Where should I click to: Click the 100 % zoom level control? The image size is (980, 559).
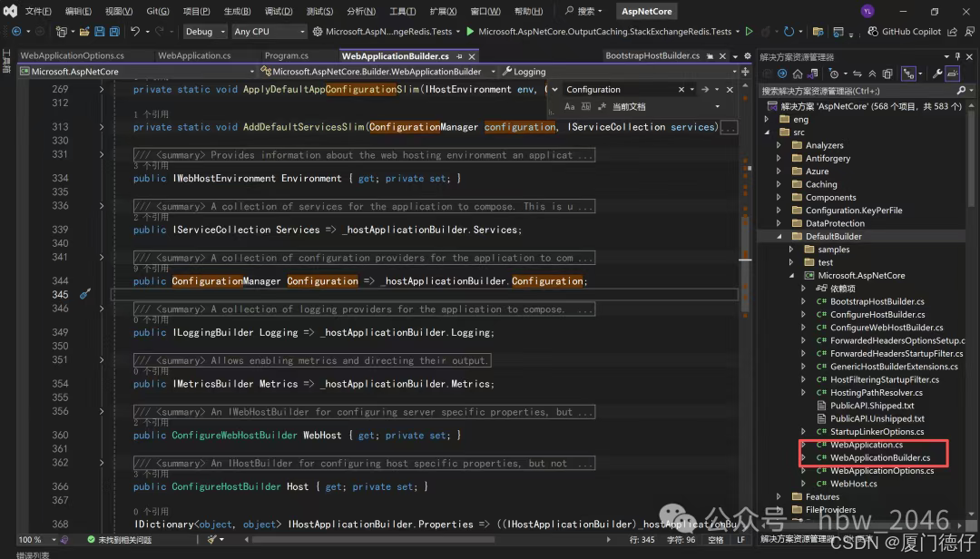[30, 540]
